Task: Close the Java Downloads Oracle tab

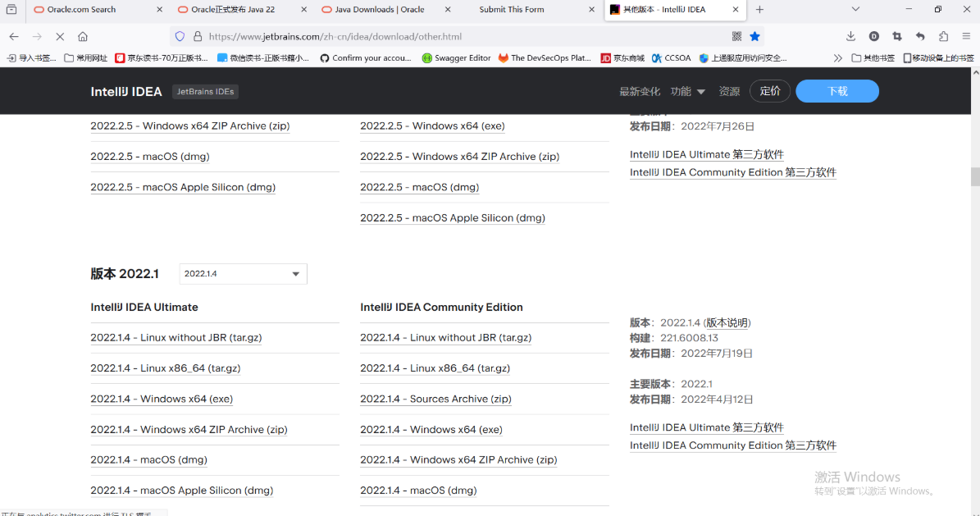Action: (448, 9)
